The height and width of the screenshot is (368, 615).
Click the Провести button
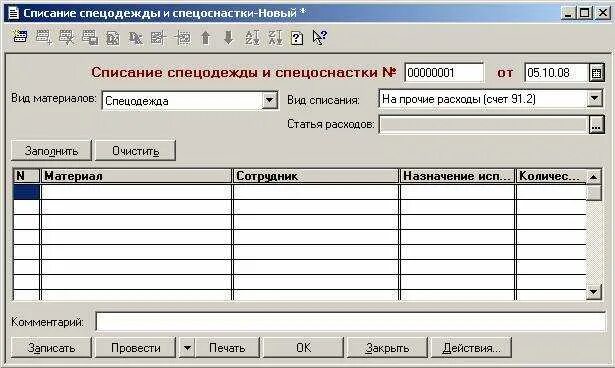tap(135, 348)
